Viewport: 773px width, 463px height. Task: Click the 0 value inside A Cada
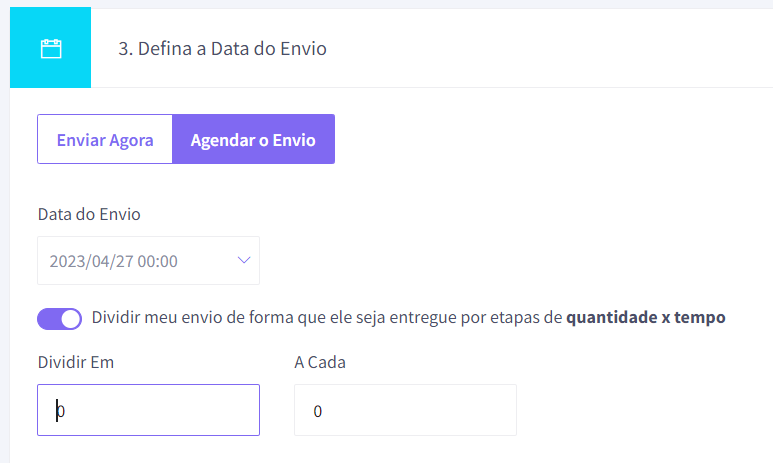pyautogui.click(x=317, y=411)
